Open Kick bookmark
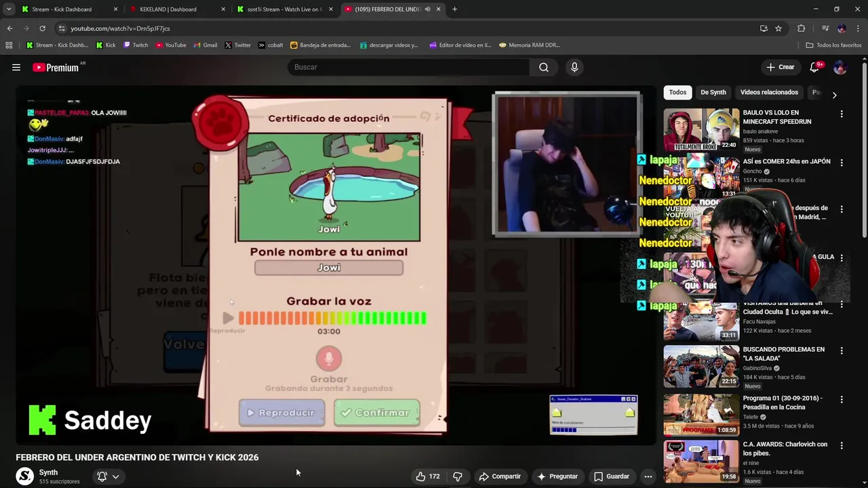Image resolution: width=868 pixels, height=488 pixels. (106, 45)
